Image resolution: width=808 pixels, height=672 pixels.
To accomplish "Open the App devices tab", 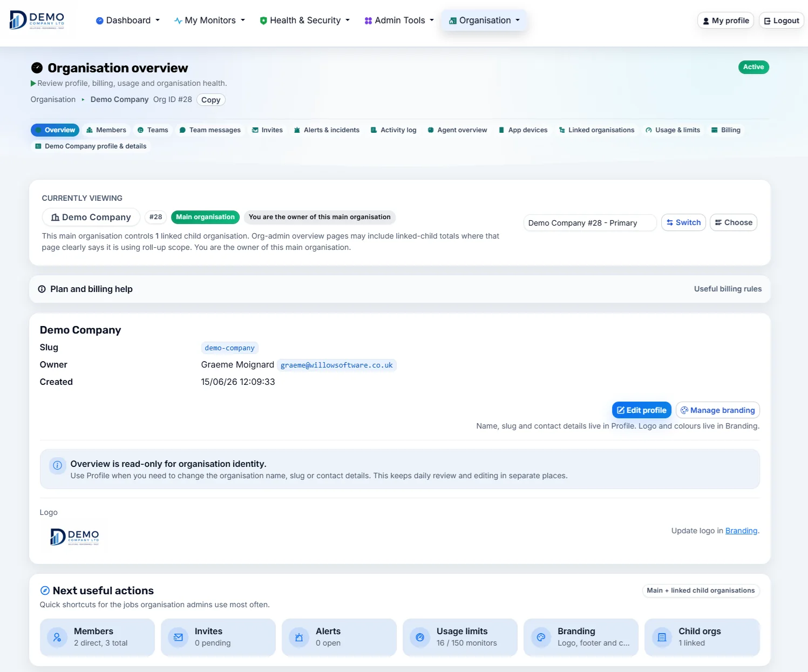I will (x=523, y=130).
